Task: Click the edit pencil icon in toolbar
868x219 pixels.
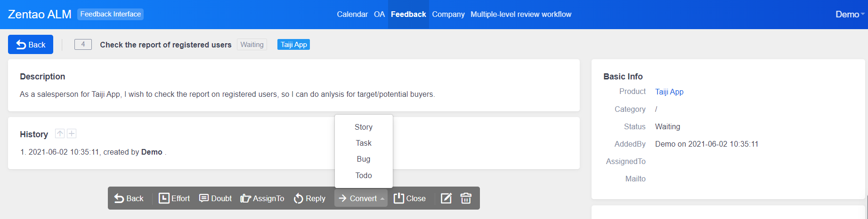Action: click(x=446, y=198)
